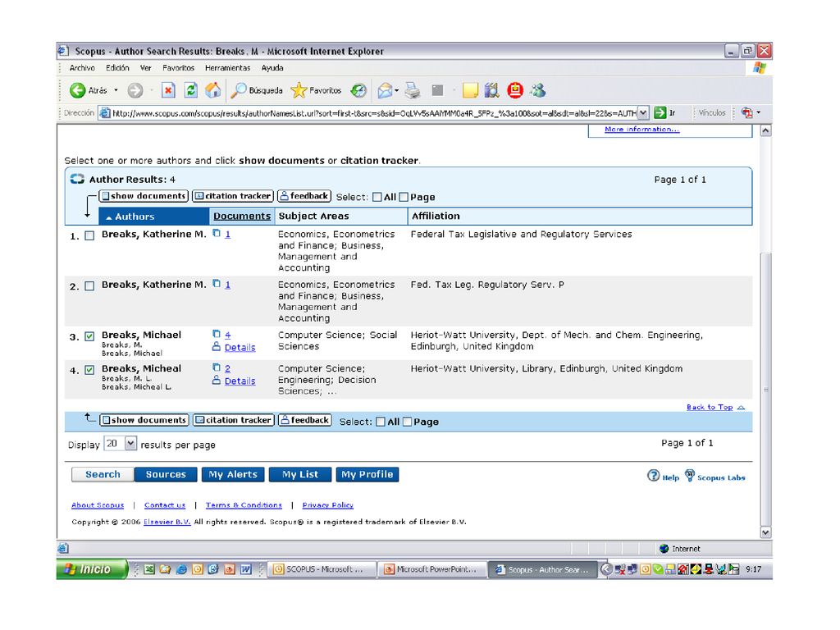Expand hidden system tray icons chevron
The image size is (840, 630).
point(606,569)
